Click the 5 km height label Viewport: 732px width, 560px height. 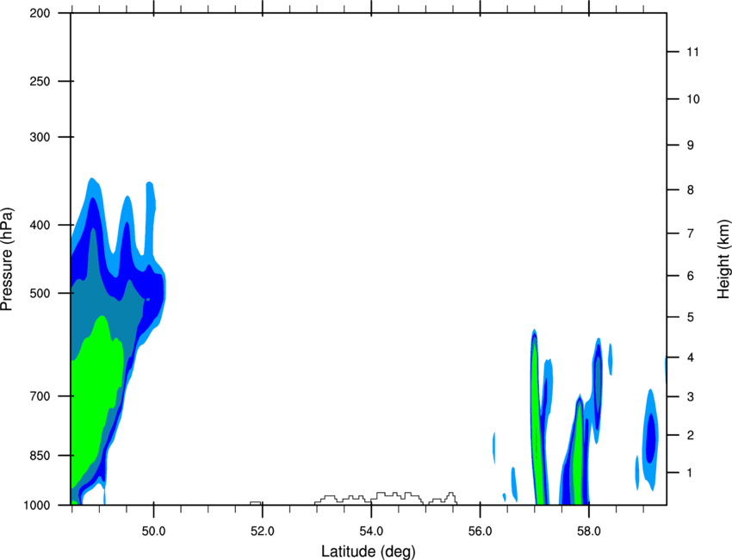tap(691, 318)
